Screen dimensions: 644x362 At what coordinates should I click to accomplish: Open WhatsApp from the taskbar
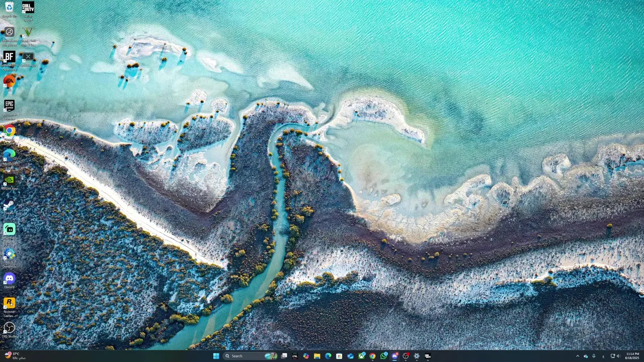(383, 356)
